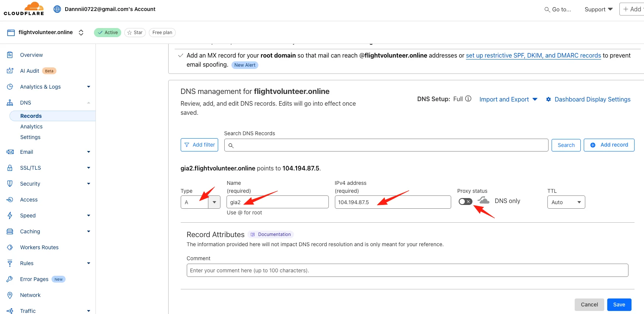Click the Traffic routing icon
The image size is (644, 314).
10,311
